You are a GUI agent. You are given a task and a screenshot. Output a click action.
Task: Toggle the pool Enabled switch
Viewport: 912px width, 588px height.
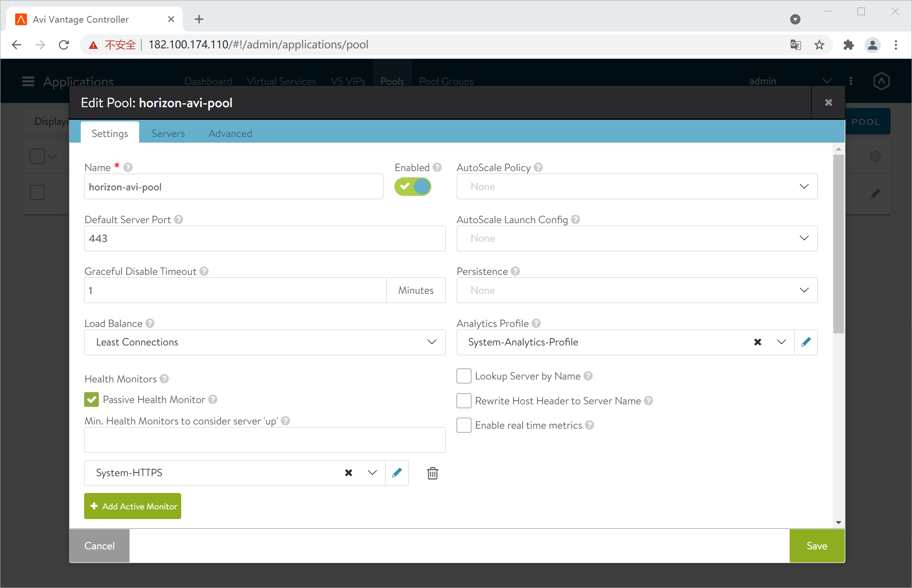[x=412, y=187]
